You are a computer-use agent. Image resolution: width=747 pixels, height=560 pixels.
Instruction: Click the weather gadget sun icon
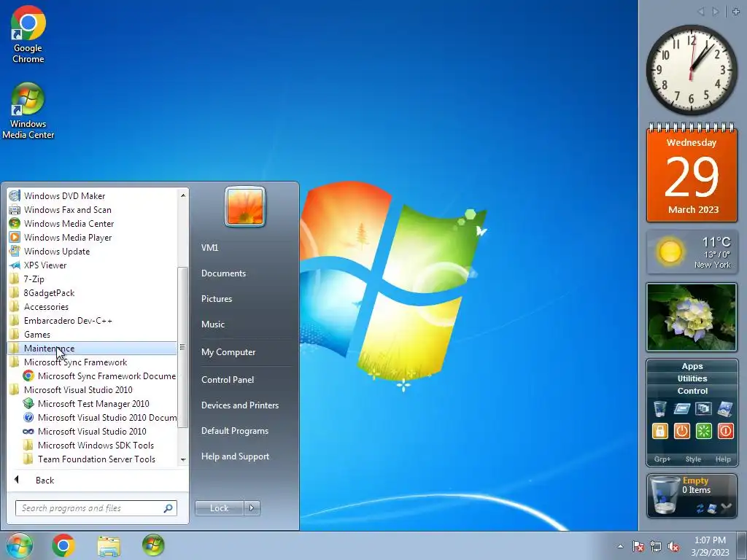coord(670,252)
